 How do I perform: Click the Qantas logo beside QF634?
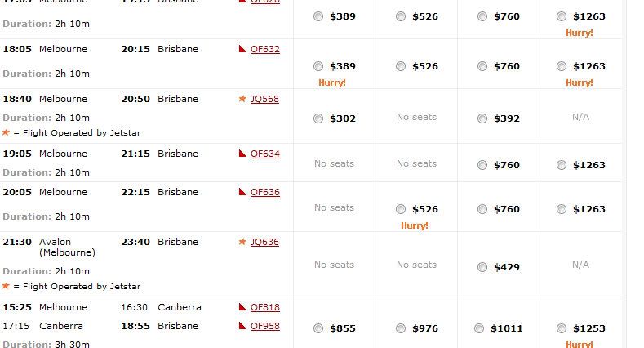click(242, 154)
